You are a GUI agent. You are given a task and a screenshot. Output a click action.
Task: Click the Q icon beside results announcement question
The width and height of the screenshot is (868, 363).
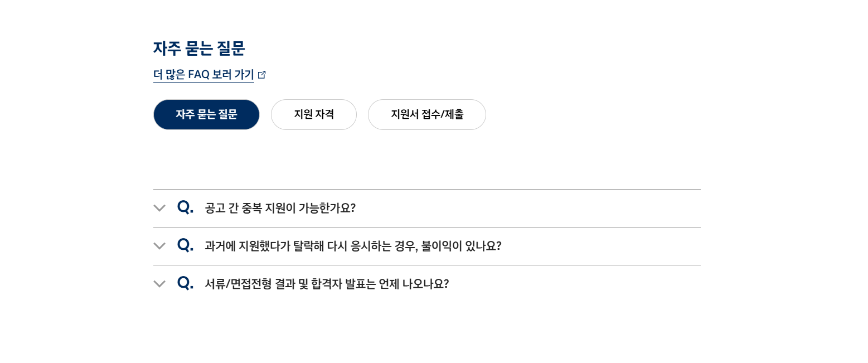click(x=185, y=283)
